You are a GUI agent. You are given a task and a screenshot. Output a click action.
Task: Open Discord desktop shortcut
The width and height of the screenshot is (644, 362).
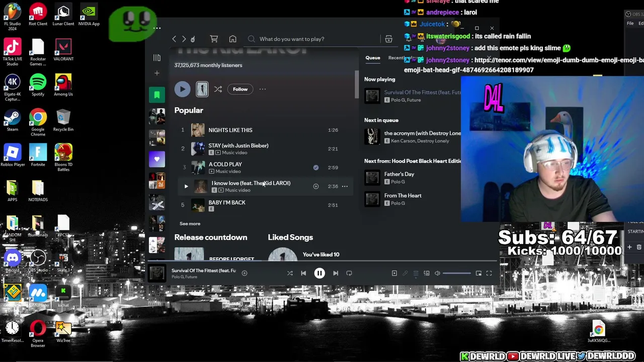[13, 261]
